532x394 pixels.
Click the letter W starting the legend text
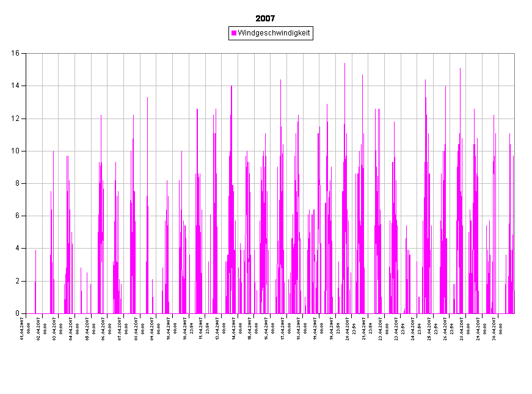click(241, 33)
